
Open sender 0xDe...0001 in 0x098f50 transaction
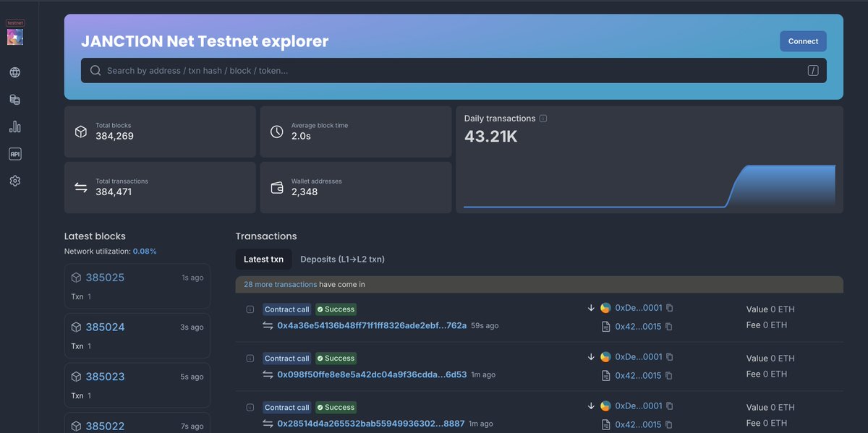[639, 357]
